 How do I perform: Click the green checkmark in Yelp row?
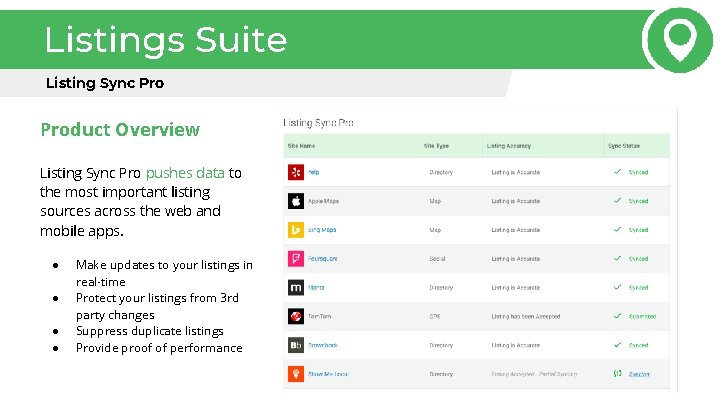point(618,172)
